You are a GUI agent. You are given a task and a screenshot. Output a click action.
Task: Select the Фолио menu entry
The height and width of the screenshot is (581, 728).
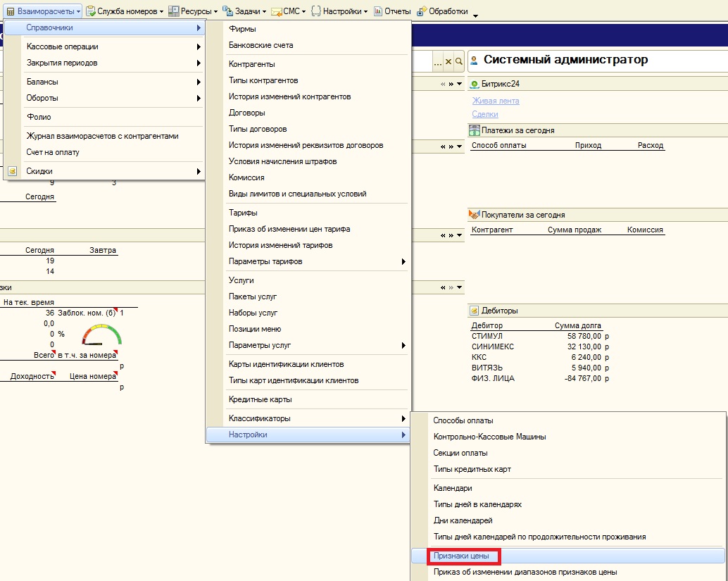pyautogui.click(x=104, y=117)
